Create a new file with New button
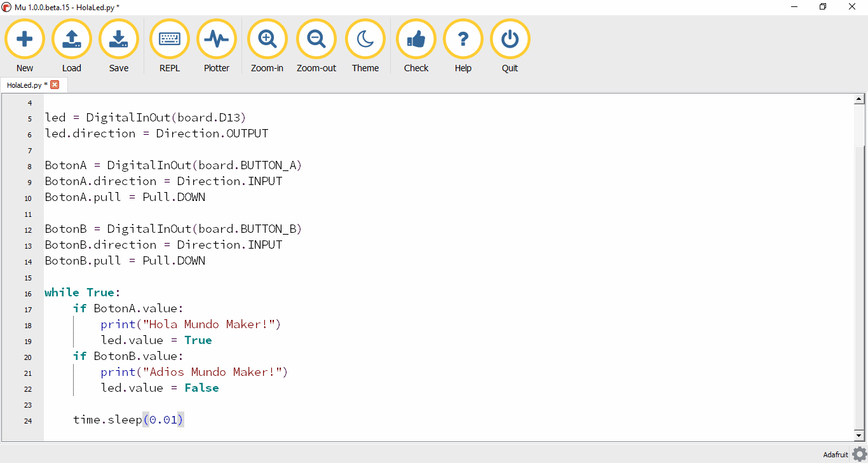 pyautogui.click(x=25, y=39)
